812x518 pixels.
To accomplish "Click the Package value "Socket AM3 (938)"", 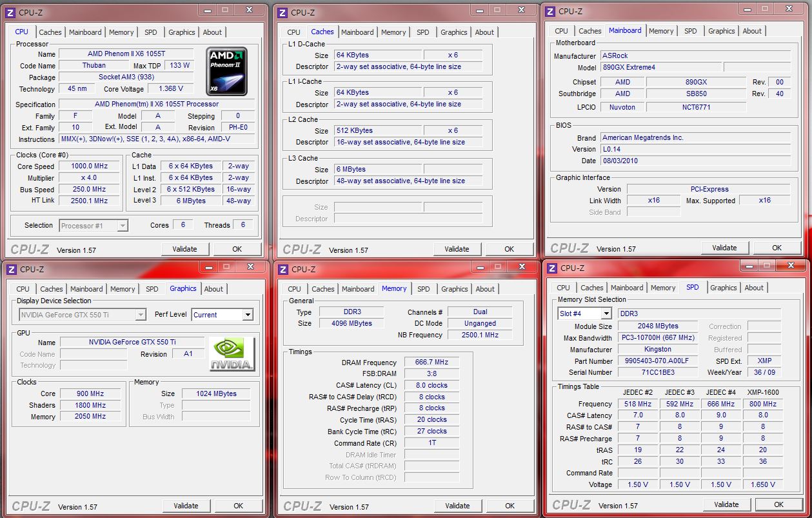I will point(126,77).
